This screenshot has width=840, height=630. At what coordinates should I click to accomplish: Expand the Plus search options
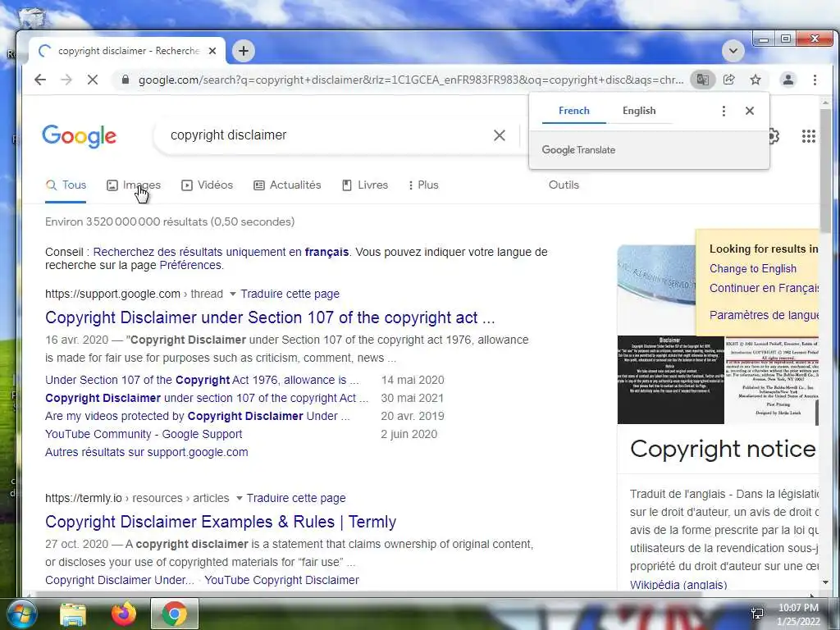click(x=423, y=185)
